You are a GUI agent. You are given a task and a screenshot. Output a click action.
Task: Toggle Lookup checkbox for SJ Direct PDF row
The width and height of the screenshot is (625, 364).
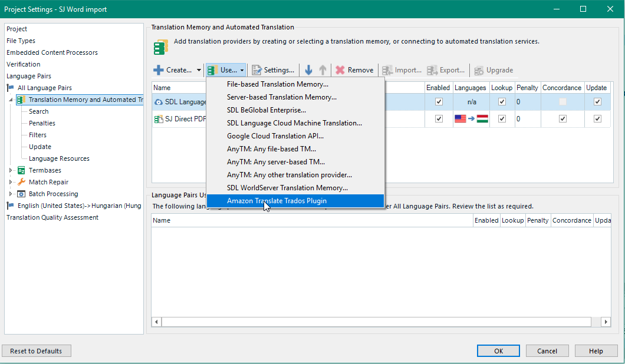502,118
